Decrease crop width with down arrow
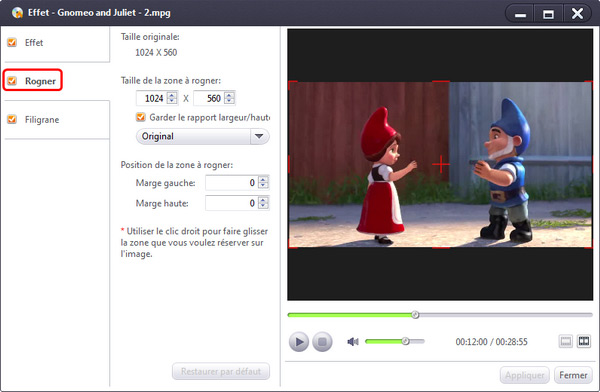 pos(172,101)
